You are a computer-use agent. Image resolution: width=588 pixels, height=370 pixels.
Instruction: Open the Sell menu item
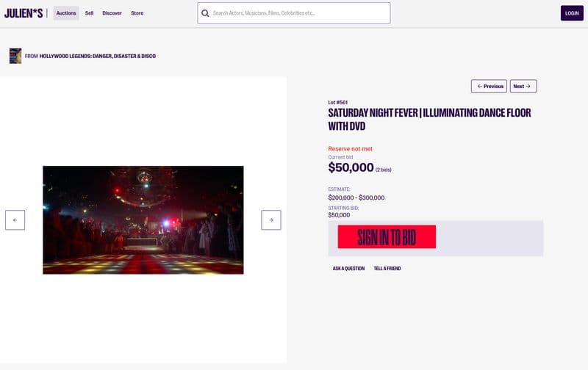pyautogui.click(x=89, y=13)
